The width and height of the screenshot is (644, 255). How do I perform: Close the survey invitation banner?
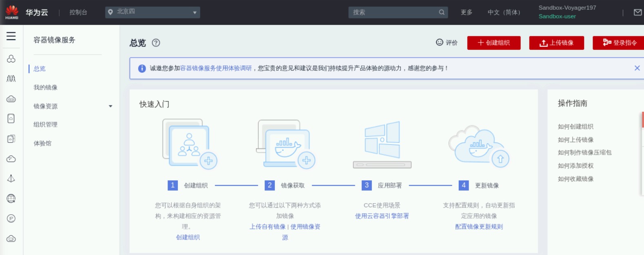(x=637, y=68)
